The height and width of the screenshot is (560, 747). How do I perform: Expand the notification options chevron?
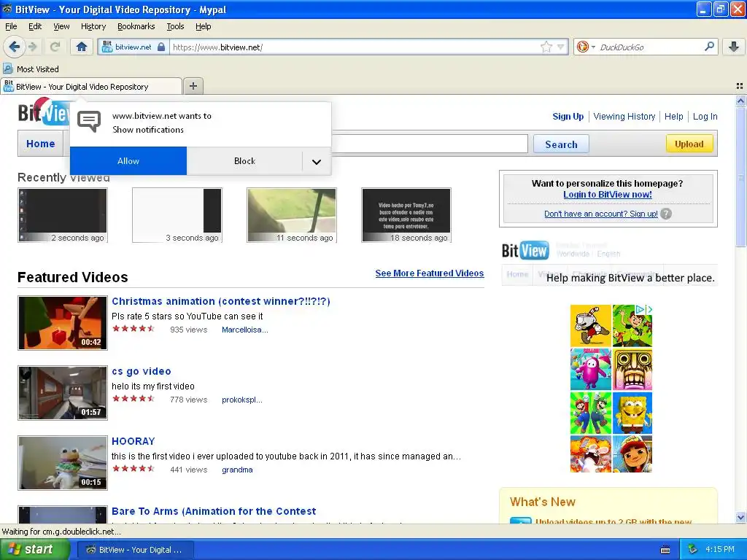pyautogui.click(x=317, y=161)
